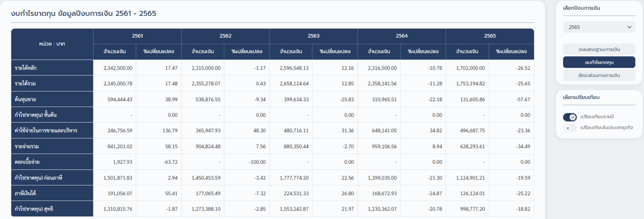
Task: Click the จำนวนเงิน header under 2564
Action: point(379,52)
